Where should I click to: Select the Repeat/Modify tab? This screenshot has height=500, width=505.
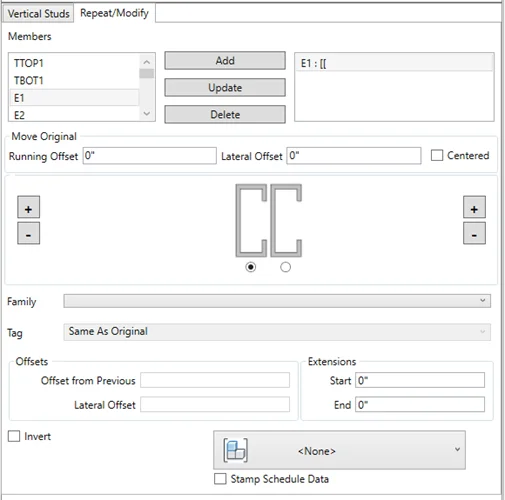tap(114, 13)
